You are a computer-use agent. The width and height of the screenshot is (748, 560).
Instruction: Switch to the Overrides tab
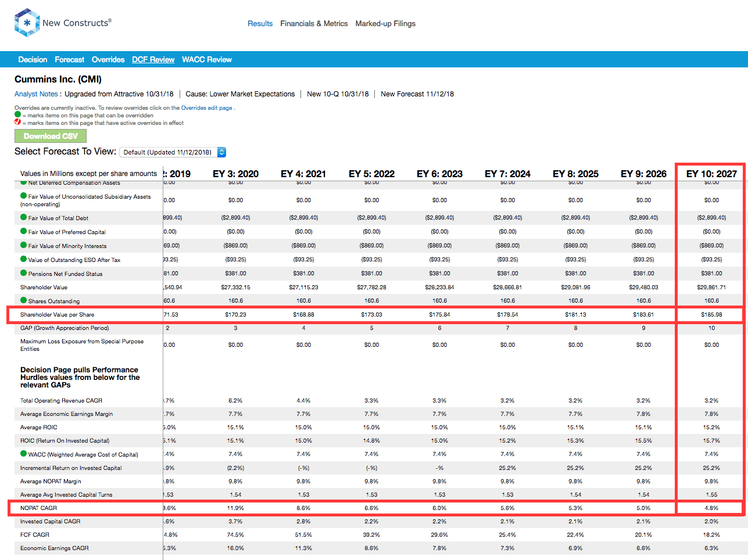click(x=108, y=59)
